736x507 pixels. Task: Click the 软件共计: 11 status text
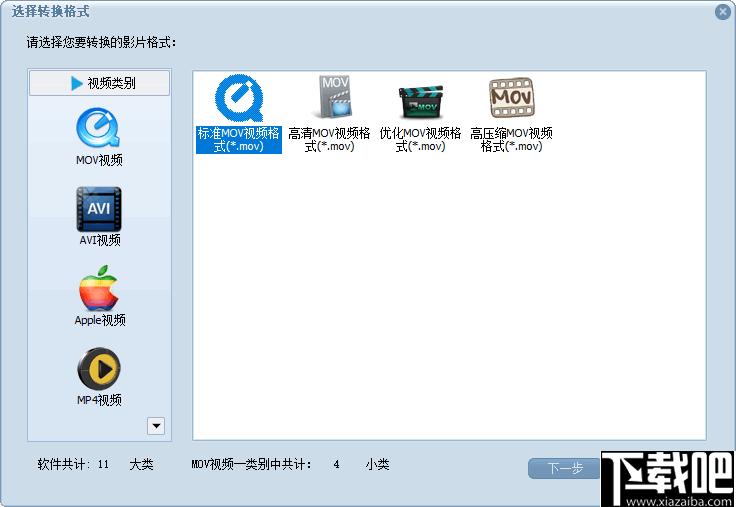click(73, 464)
